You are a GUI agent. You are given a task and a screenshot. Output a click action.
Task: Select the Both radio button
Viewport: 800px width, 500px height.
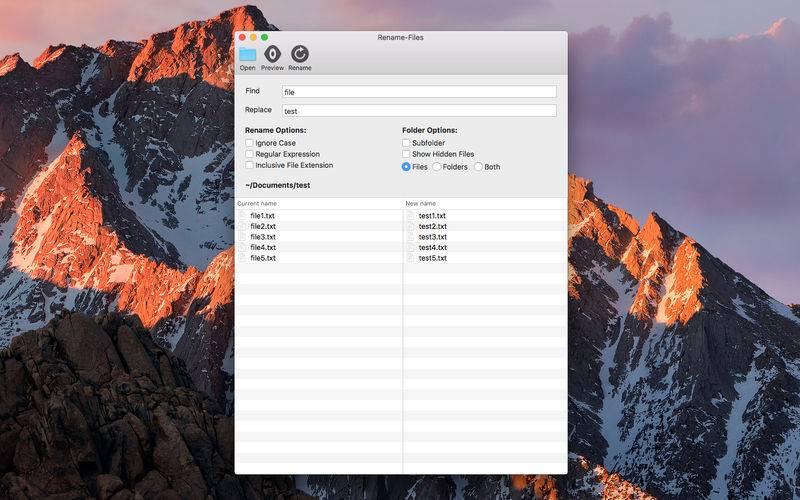pyautogui.click(x=479, y=167)
